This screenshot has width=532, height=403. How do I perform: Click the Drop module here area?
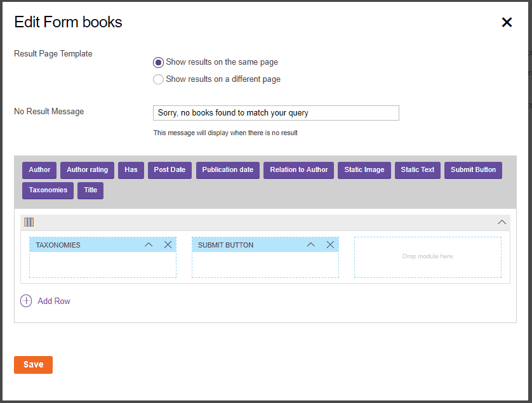pyautogui.click(x=427, y=257)
